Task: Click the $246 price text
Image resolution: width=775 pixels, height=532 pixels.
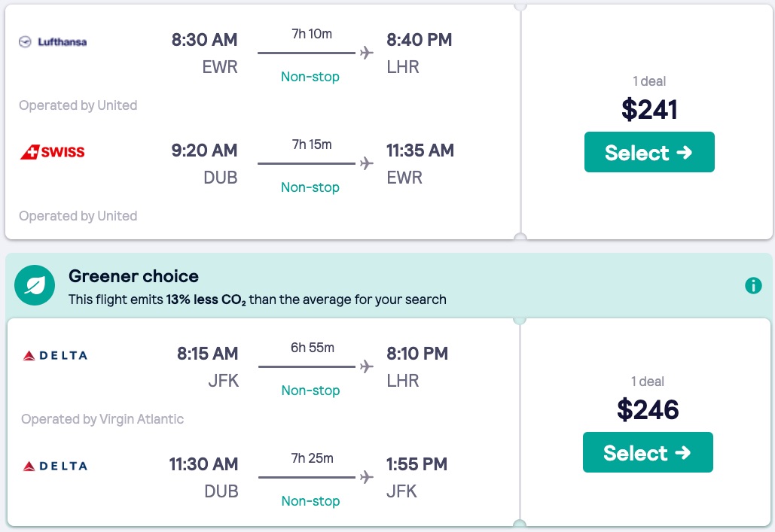Action: point(648,409)
